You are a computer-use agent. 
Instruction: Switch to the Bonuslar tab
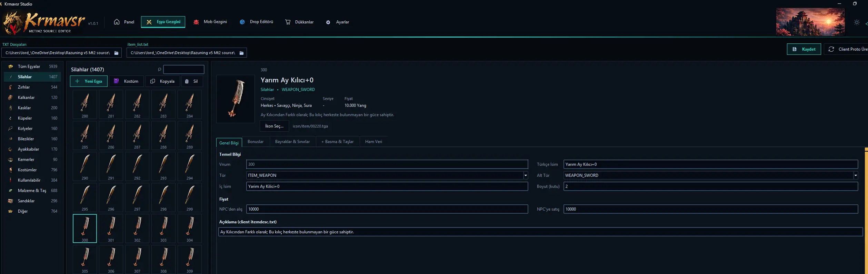tap(256, 142)
